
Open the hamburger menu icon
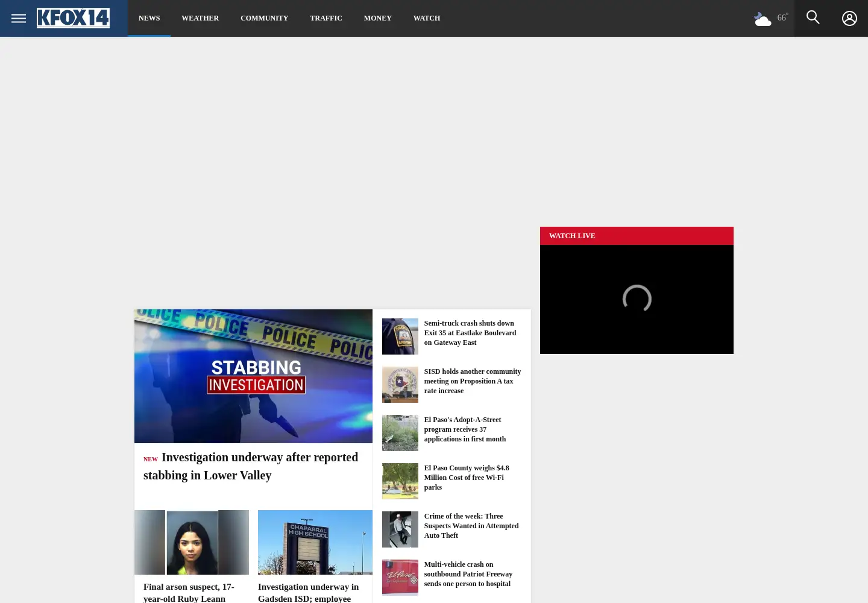pos(19,18)
